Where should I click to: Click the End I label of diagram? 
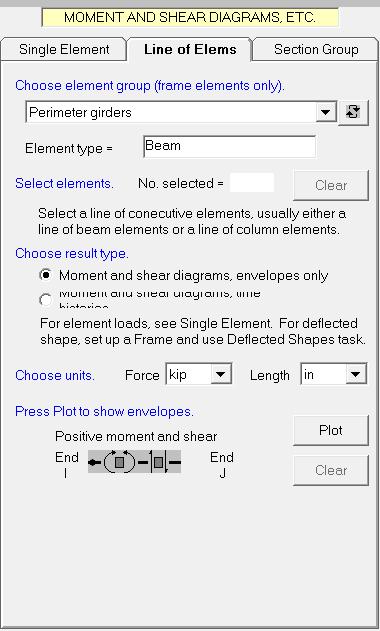67,465
